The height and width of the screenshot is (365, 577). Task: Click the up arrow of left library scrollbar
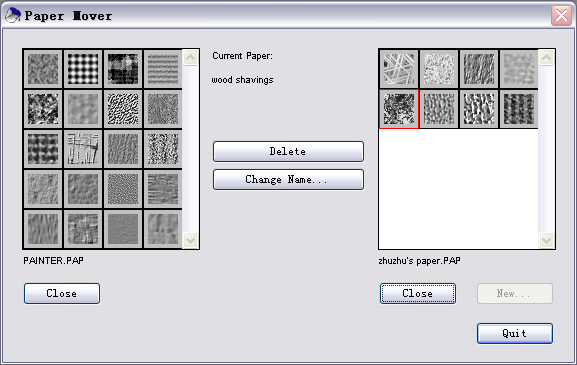[x=191, y=57]
